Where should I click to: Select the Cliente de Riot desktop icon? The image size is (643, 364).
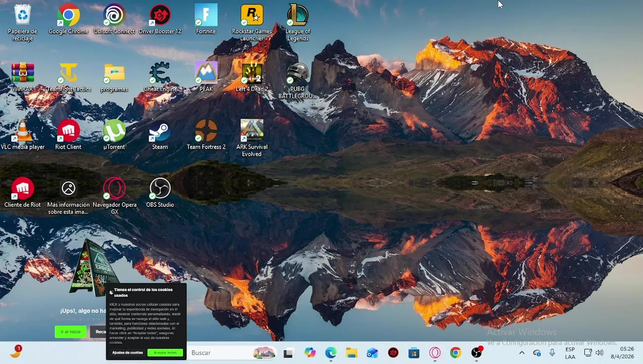coord(22,193)
